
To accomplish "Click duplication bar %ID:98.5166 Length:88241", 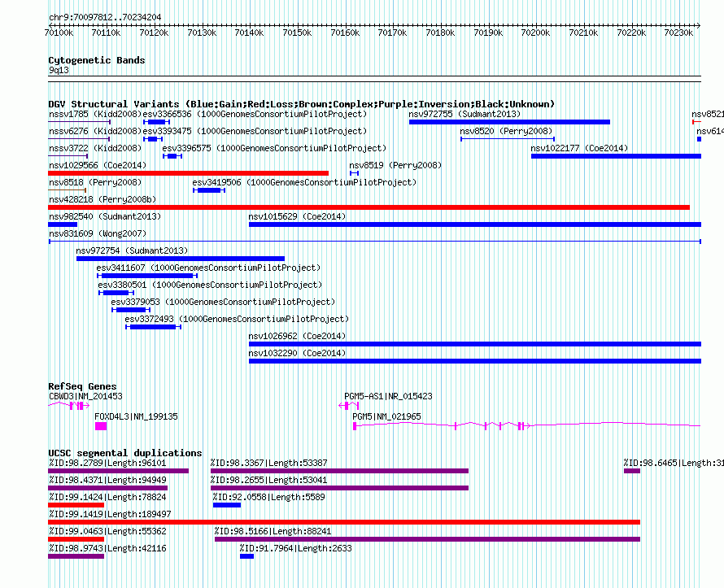I will pos(428,539).
